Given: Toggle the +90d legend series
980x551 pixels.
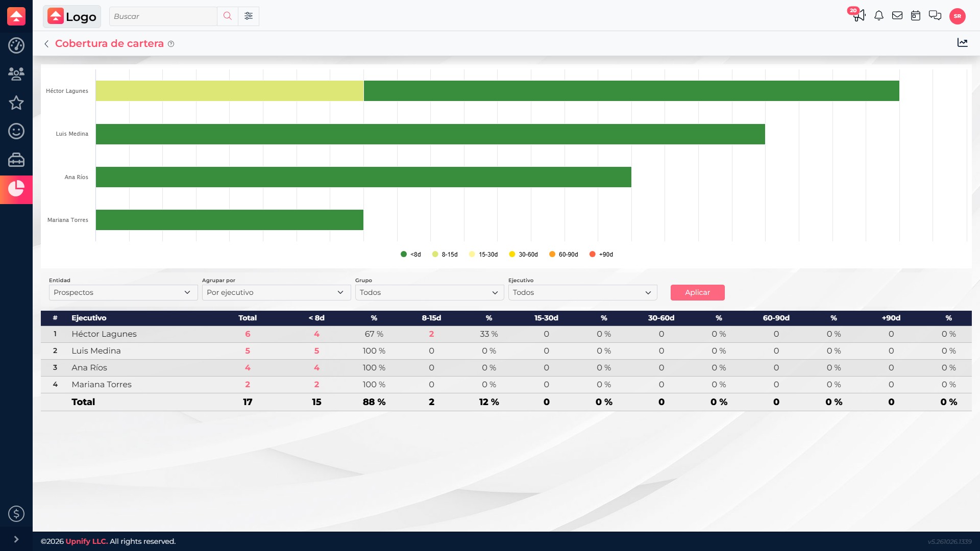Looking at the screenshot, I should coord(601,254).
